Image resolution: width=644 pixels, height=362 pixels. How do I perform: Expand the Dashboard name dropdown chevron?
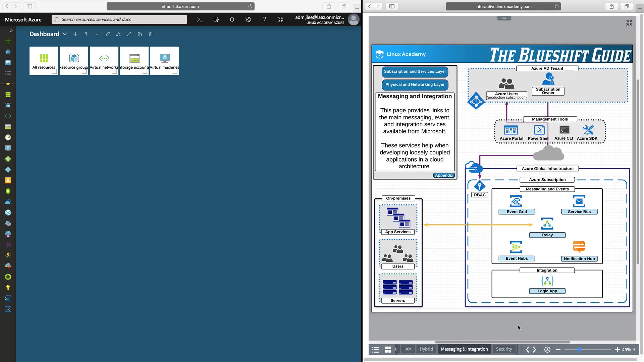(65, 34)
